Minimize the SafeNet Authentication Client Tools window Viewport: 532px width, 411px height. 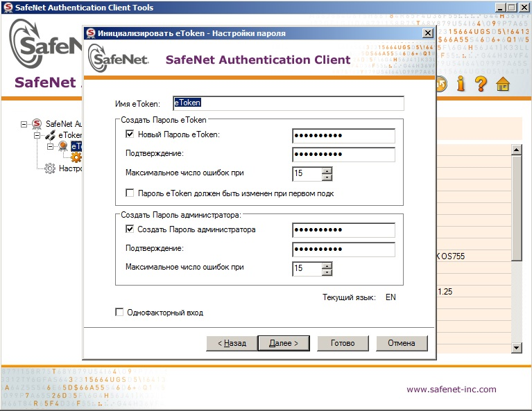[500, 8]
